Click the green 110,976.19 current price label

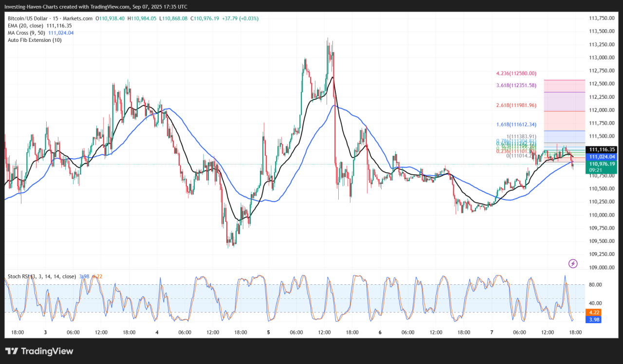pyautogui.click(x=603, y=164)
